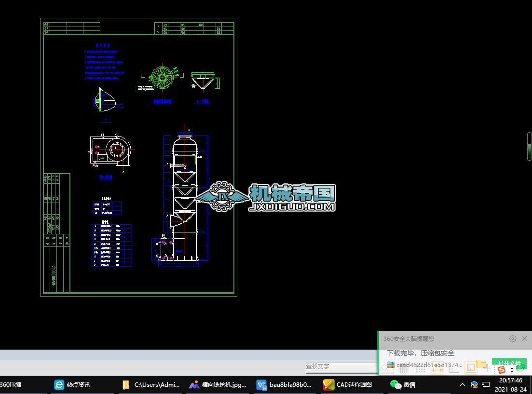This screenshot has width=532, height=394.
Task: Click the 360 safeguard tray icon
Action: pyautogui.click(x=474, y=384)
